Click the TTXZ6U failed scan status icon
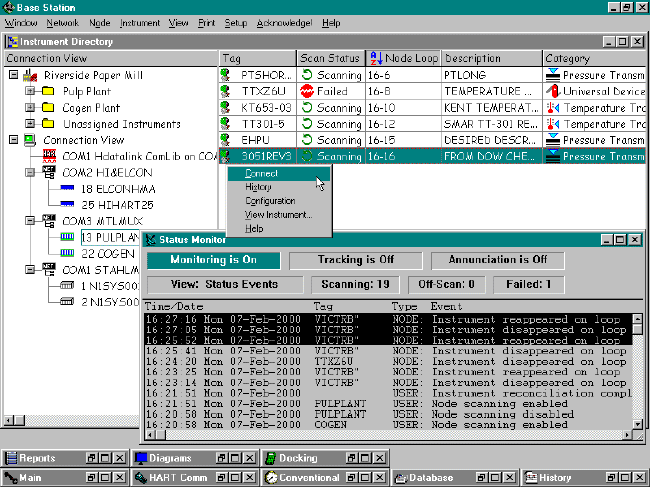650x487 pixels. pyautogui.click(x=309, y=91)
